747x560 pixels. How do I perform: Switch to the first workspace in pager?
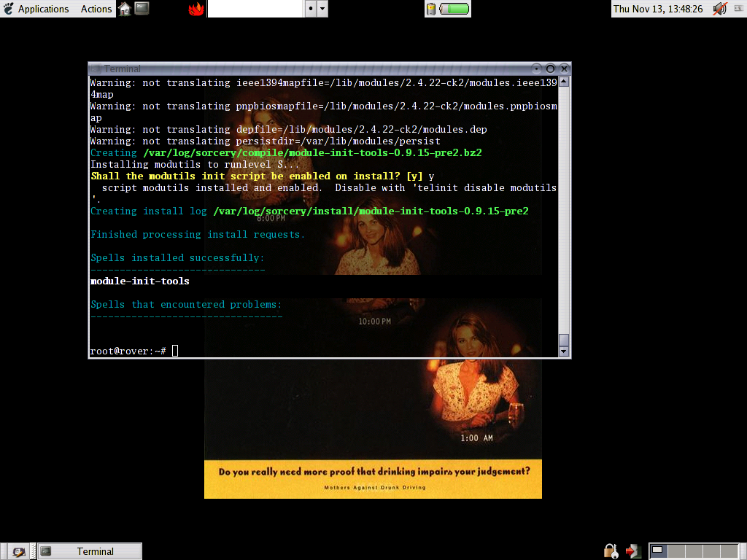pos(658,551)
